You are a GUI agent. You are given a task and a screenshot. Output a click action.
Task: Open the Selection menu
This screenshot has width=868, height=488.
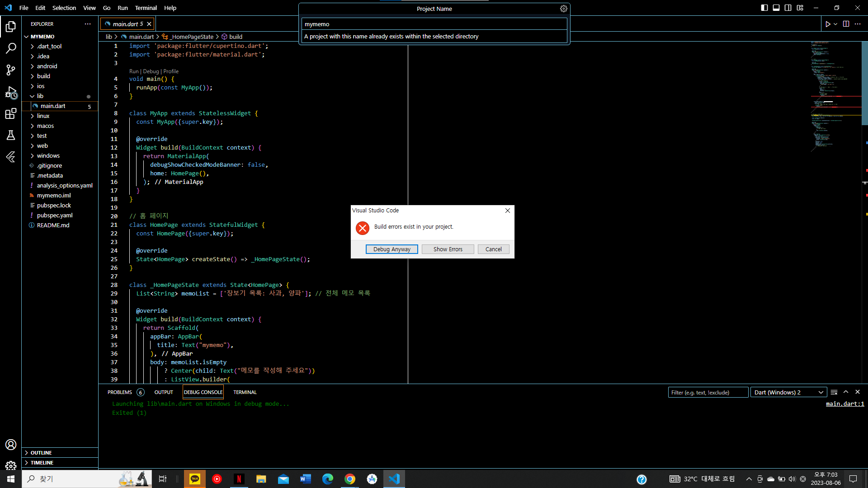64,8
